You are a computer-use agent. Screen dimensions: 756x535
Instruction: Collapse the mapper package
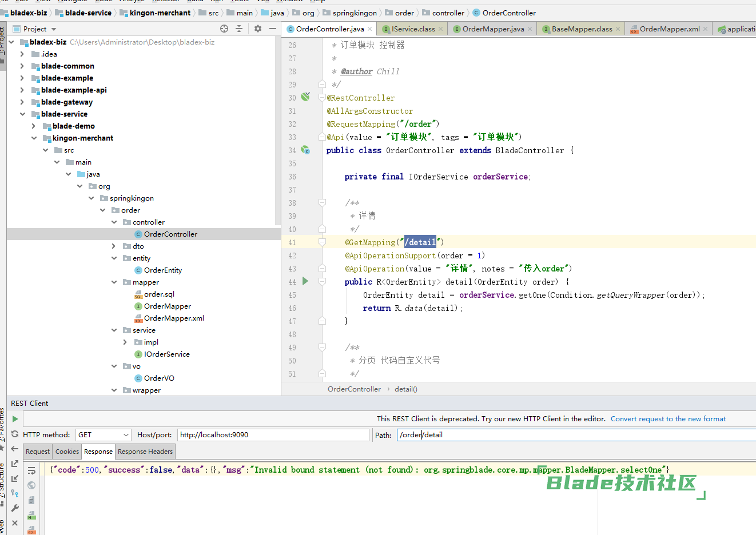click(114, 282)
